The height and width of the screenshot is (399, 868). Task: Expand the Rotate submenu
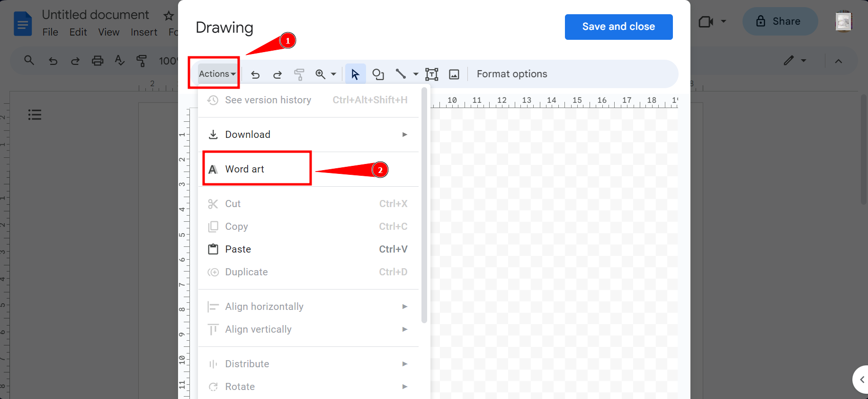308,387
